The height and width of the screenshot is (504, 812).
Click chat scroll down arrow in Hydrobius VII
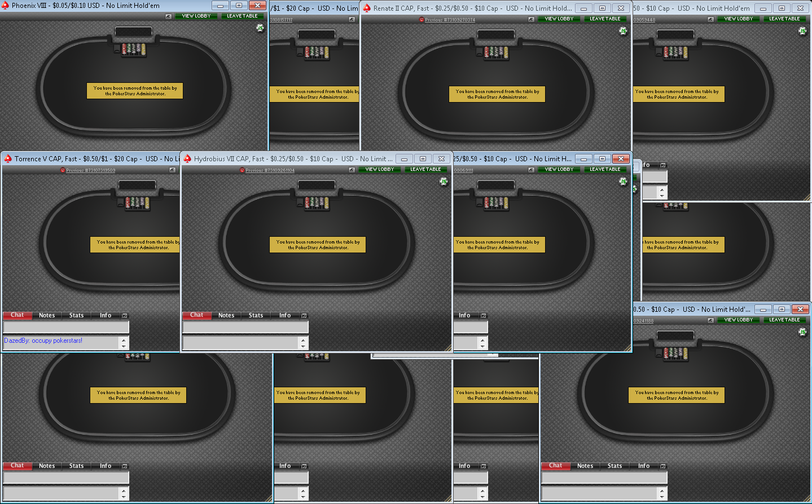pos(303,346)
